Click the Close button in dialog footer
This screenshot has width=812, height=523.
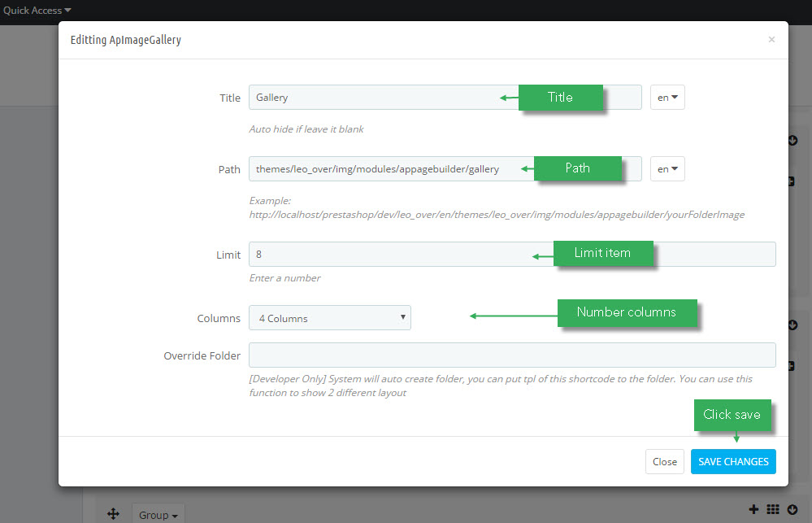pos(664,461)
